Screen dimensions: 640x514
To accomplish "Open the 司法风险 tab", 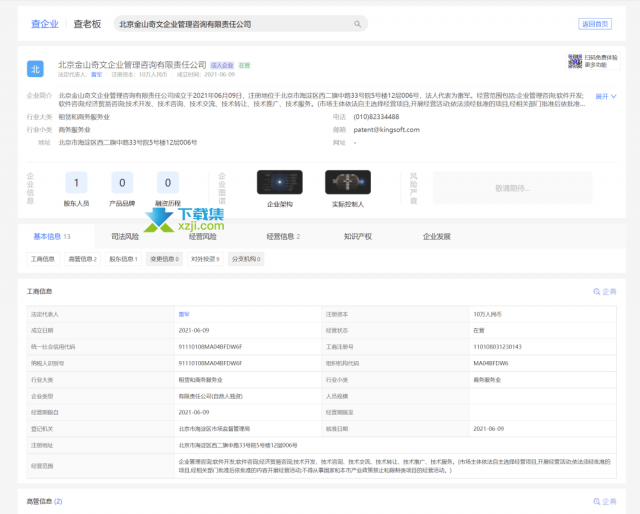I will tap(125, 236).
